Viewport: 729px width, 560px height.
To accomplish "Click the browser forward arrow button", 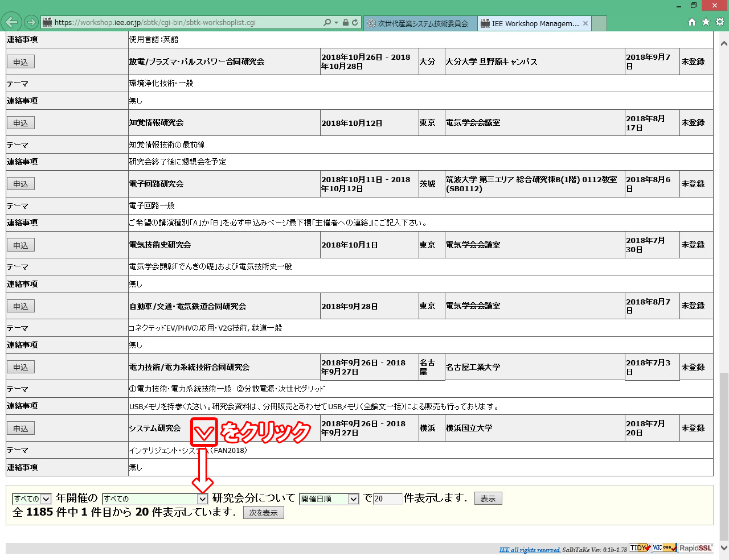I will [31, 22].
